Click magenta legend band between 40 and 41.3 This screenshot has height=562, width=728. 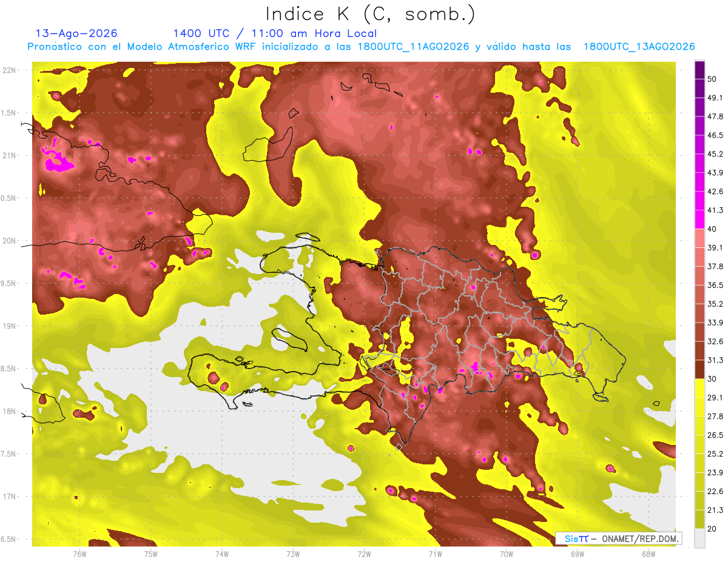click(x=699, y=219)
